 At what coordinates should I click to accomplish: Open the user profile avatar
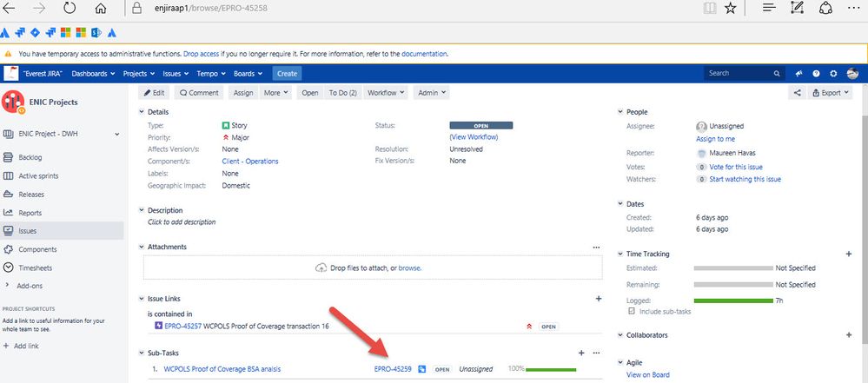[x=852, y=74]
